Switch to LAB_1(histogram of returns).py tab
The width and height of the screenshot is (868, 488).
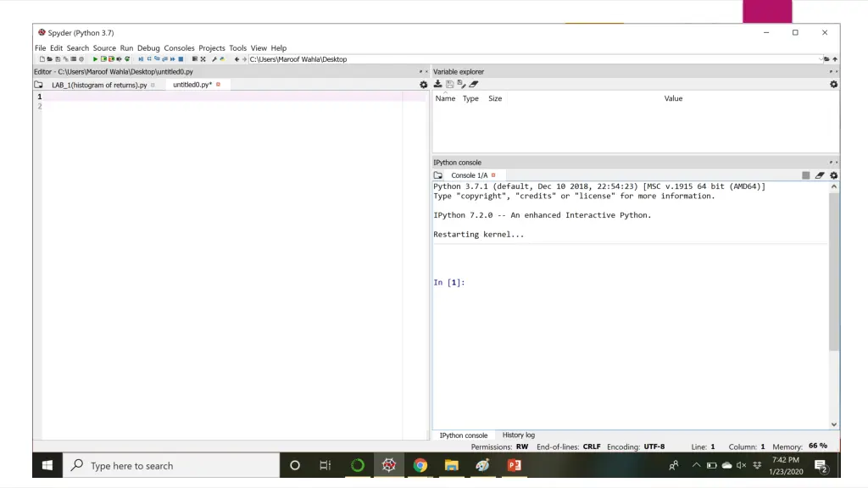click(x=100, y=85)
